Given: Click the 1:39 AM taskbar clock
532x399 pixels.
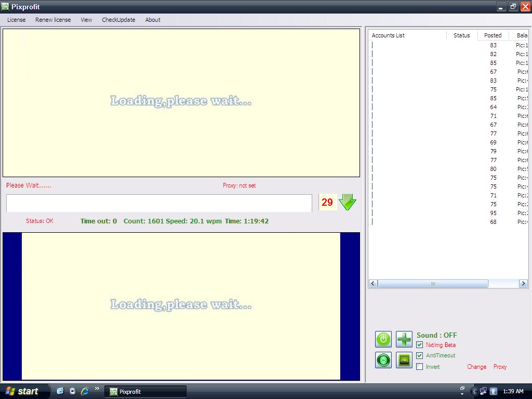Looking at the screenshot, I should click(x=513, y=391).
